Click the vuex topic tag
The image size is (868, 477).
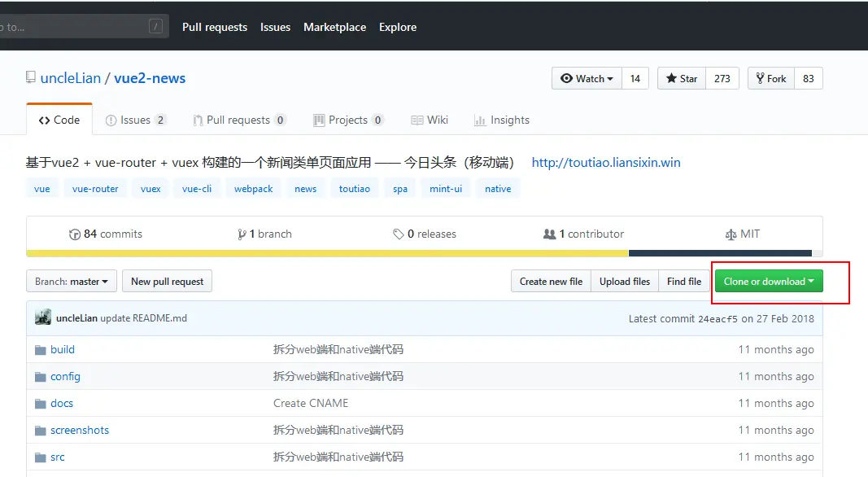click(150, 188)
